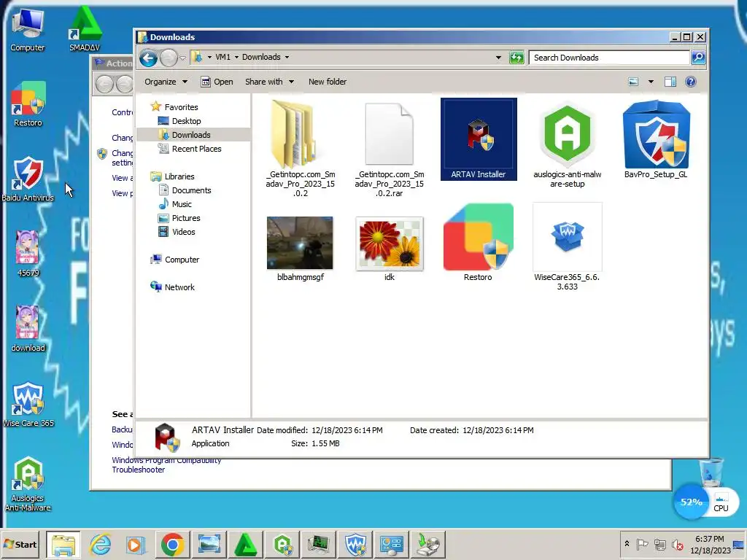
Task: Click the Baidu Antivirus desktop shortcut
Action: pos(28,179)
